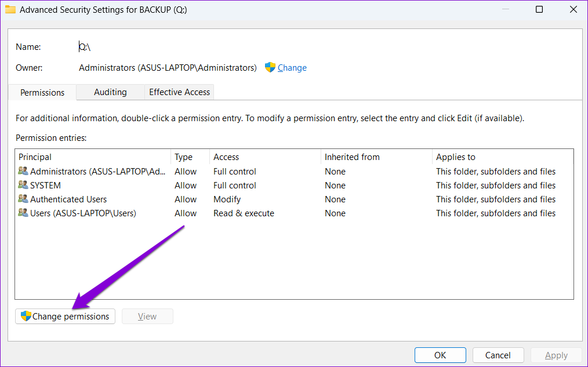Click the View button
This screenshot has width=588, height=367.
click(x=147, y=317)
